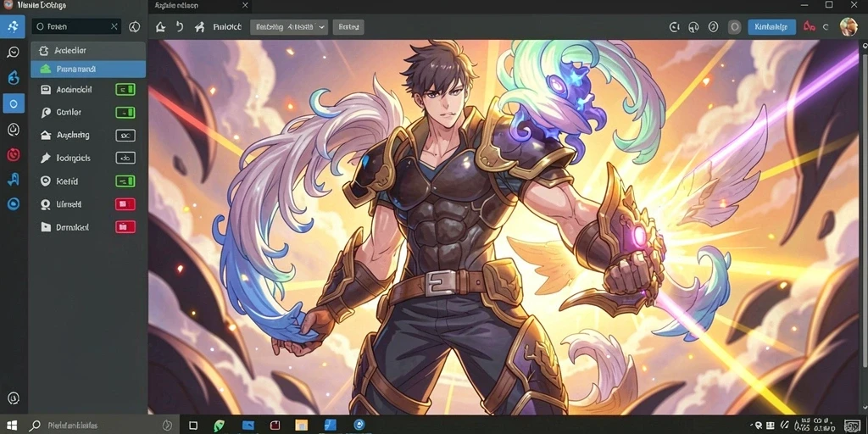Click the red icon beside the blue button

[810, 26]
